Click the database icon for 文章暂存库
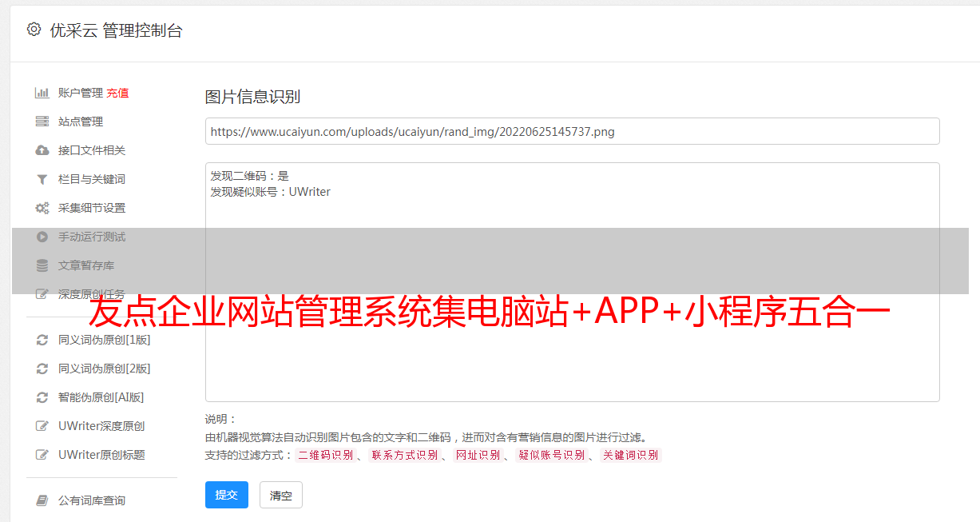 (x=42, y=265)
